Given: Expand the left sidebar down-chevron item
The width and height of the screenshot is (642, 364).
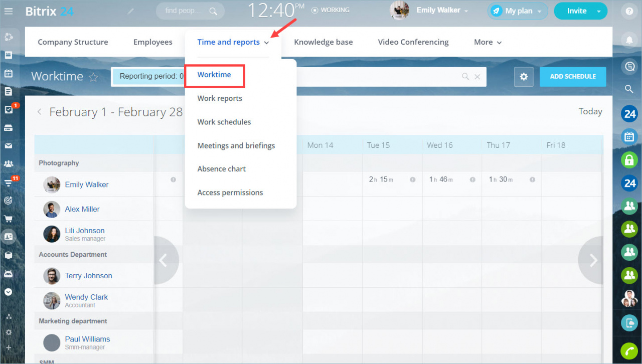Looking at the screenshot, I should click(8, 292).
